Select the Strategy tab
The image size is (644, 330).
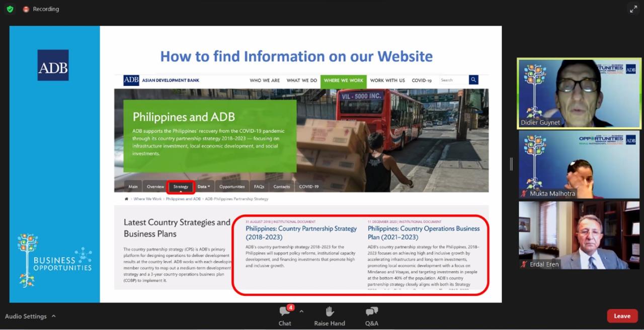coord(181,187)
